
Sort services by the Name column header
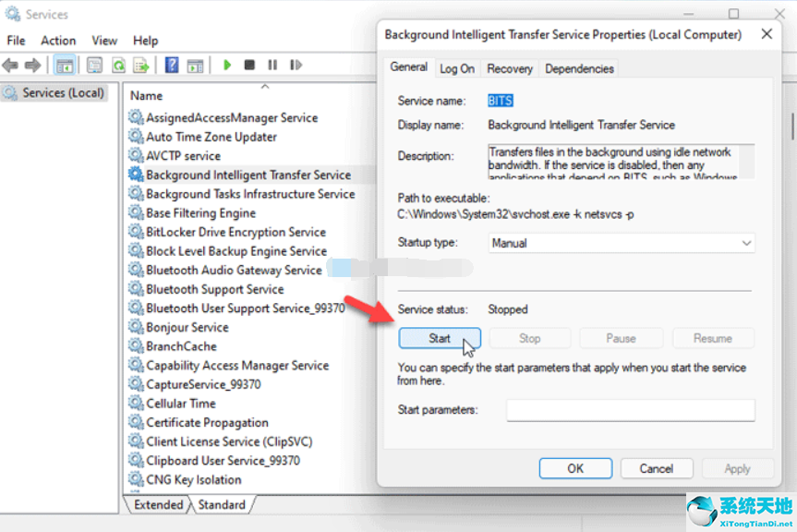tap(146, 95)
